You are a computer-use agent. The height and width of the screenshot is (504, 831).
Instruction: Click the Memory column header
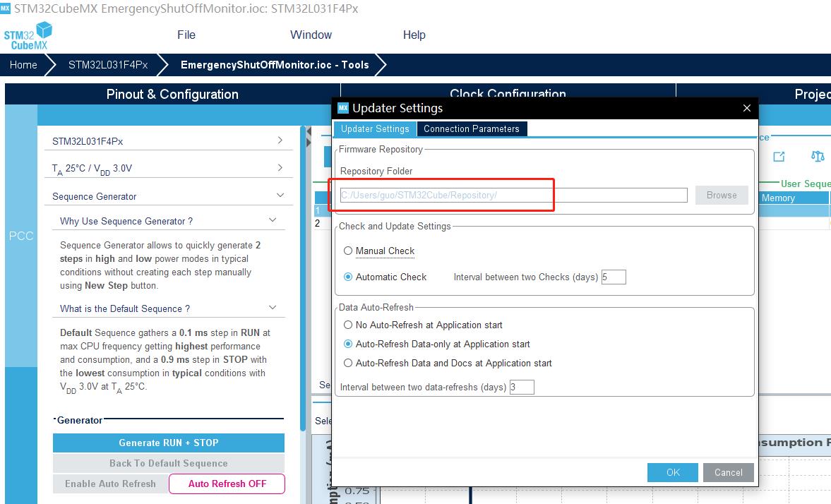pyautogui.click(x=794, y=198)
